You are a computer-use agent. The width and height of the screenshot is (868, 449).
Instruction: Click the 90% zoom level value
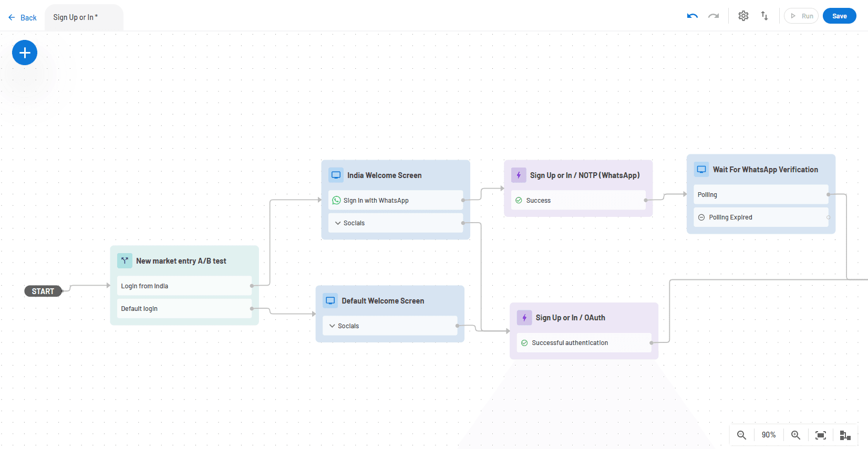point(768,435)
